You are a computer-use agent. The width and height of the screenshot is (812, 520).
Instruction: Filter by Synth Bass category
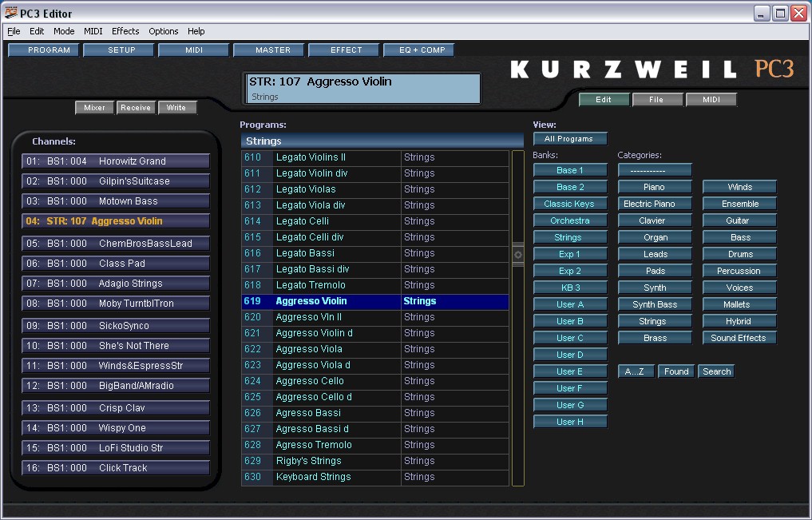coord(655,304)
